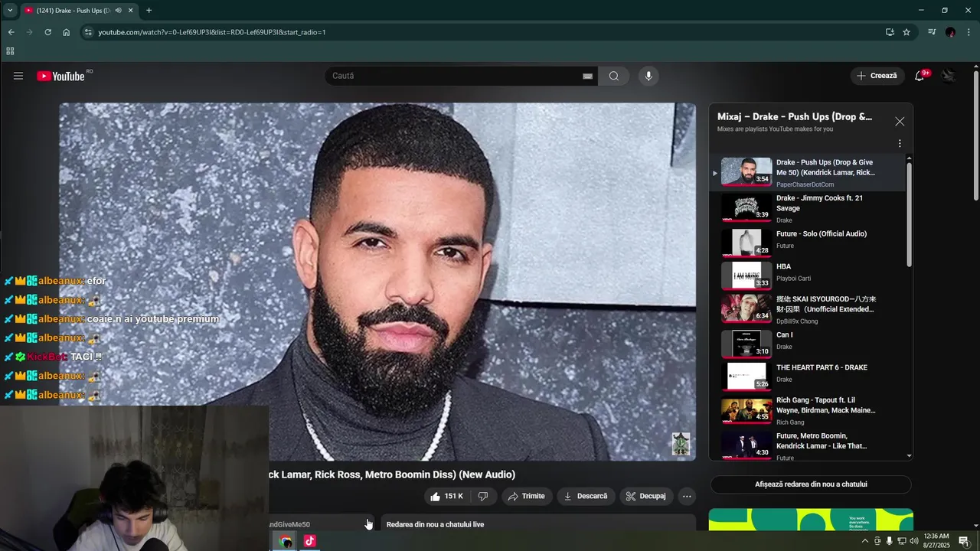The height and width of the screenshot is (551, 980).
Task: Click the search magnifier button
Action: tap(614, 76)
